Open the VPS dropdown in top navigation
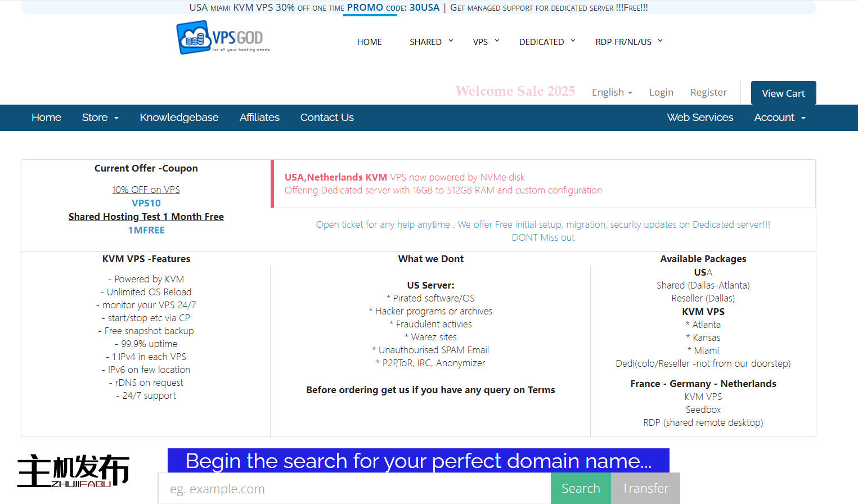The width and height of the screenshot is (858, 504). (486, 42)
